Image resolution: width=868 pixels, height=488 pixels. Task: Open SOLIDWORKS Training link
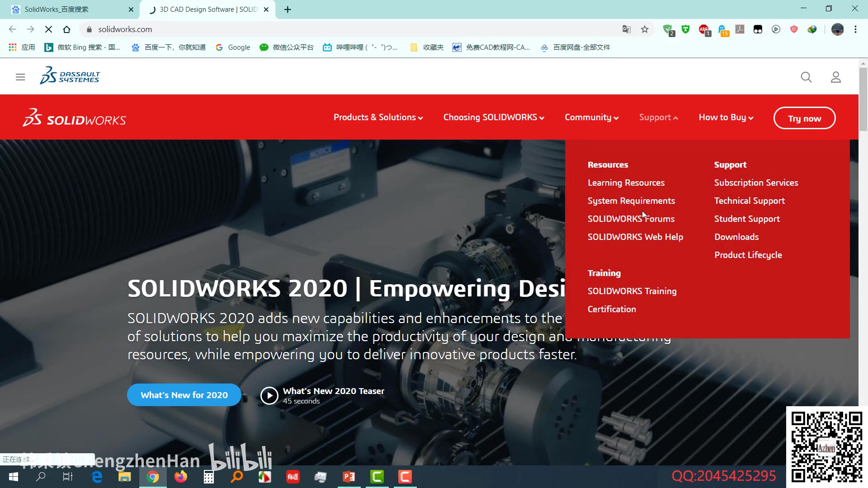[632, 291]
